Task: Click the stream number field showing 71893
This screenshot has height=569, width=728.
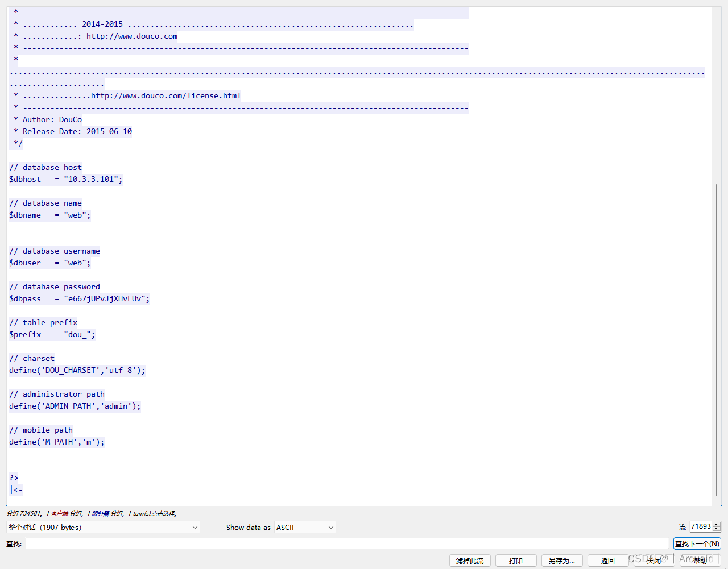Action: point(701,527)
